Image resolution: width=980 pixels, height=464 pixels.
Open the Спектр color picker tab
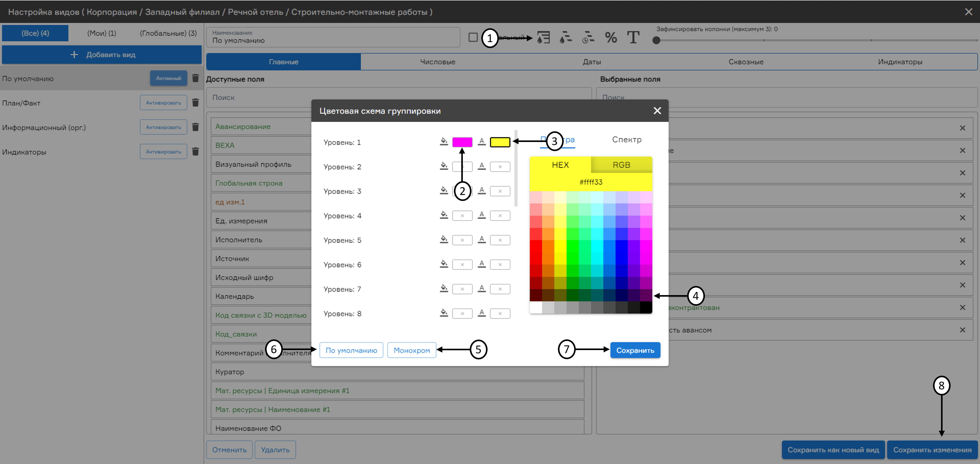(627, 140)
